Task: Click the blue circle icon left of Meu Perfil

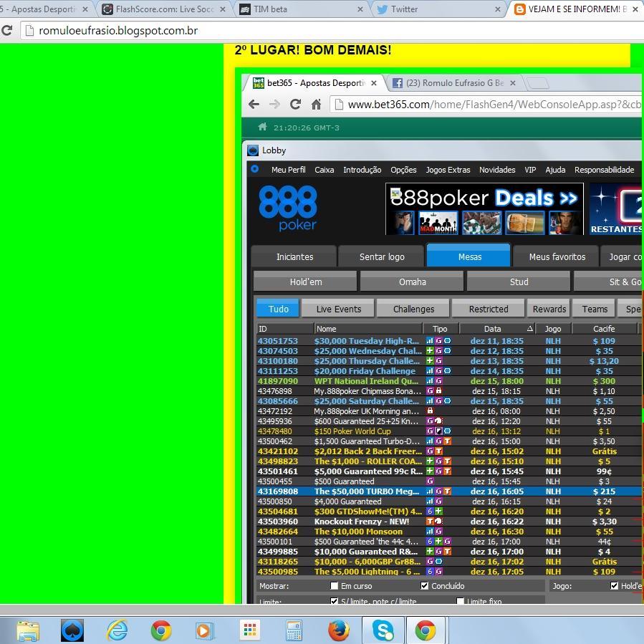Action: 254,169
